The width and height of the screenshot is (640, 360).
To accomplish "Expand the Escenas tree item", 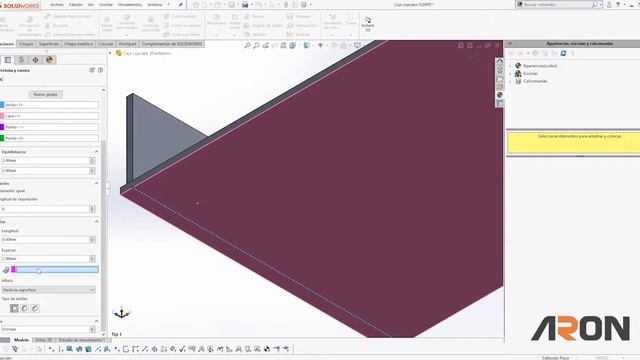I will click(511, 73).
